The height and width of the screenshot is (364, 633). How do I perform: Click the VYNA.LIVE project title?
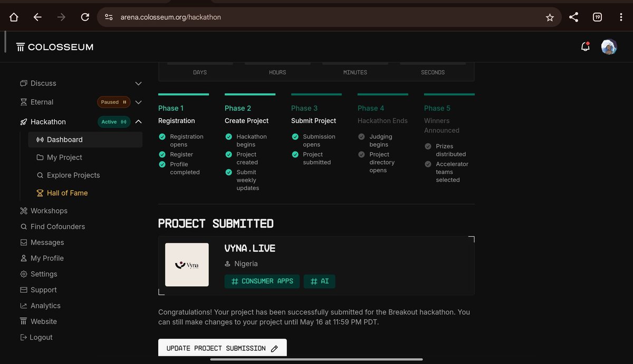pyautogui.click(x=250, y=248)
